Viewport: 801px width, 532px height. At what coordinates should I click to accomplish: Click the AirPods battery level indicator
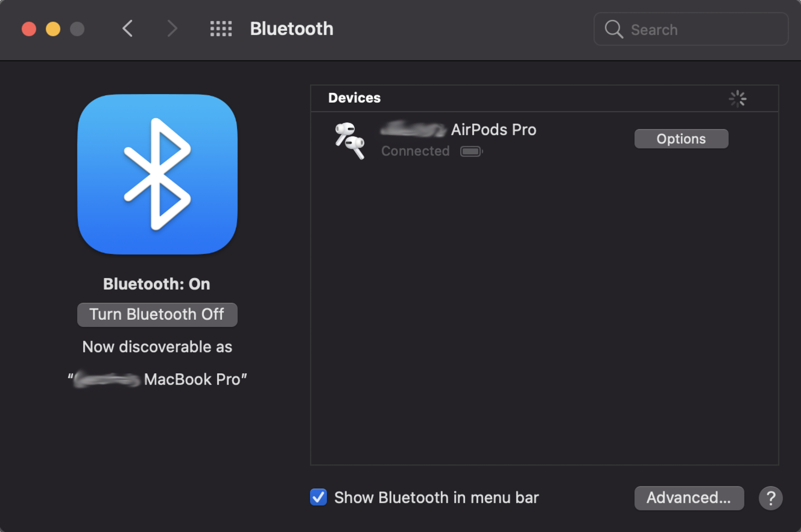471,151
